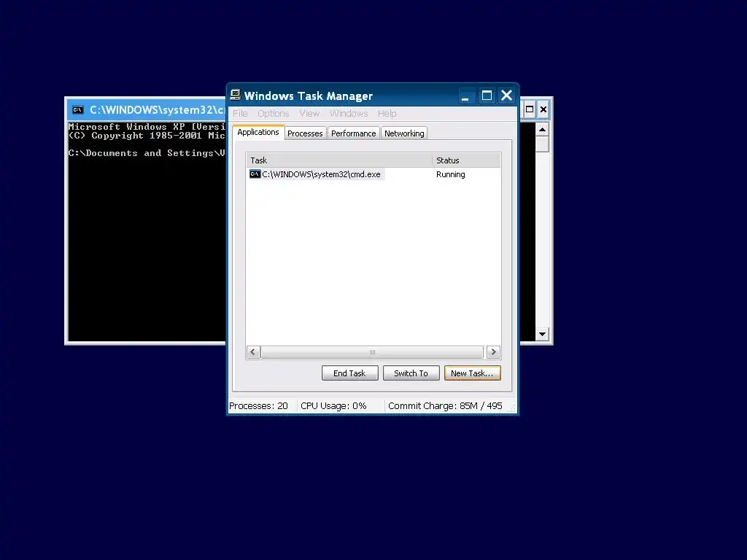This screenshot has width=747, height=560.
Task: Open the View menu
Action: coord(309,113)
